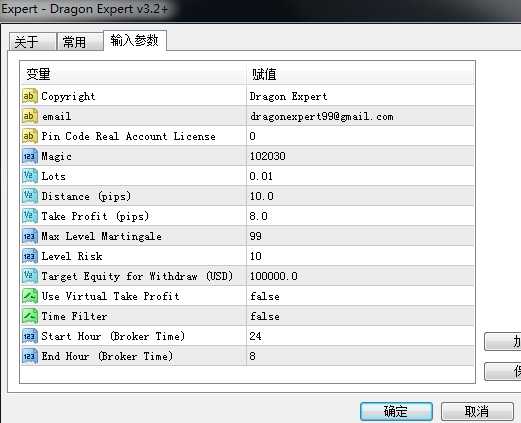Click the integer icon beside Level Risk

[29, 256]
